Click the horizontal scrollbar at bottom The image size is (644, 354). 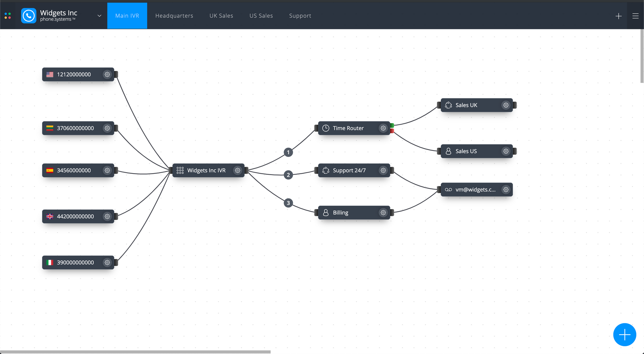click(135, 352)
